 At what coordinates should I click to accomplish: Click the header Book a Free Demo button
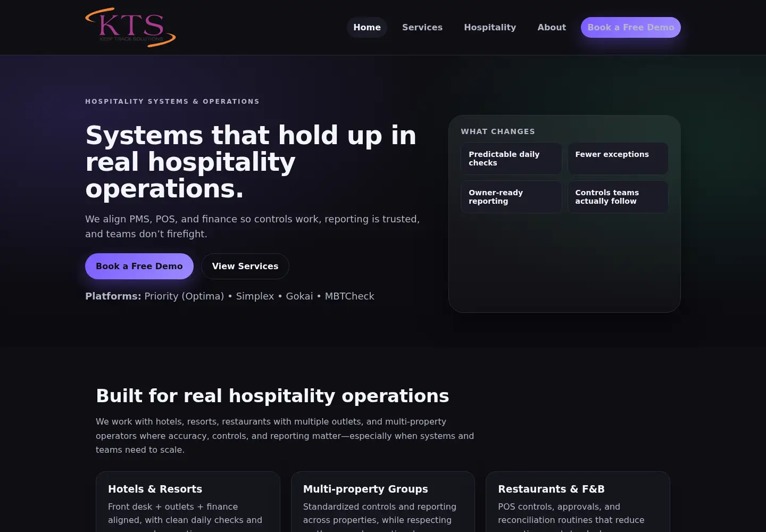tap(631, 27)
